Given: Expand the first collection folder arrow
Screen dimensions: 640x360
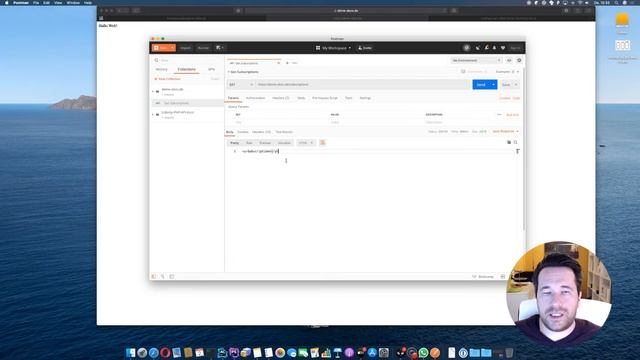Looking at the screenshot, I should coord(153,91).
